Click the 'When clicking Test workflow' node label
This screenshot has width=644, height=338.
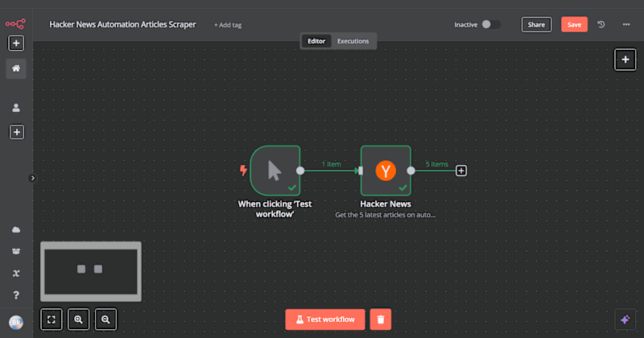pos(275,208)
